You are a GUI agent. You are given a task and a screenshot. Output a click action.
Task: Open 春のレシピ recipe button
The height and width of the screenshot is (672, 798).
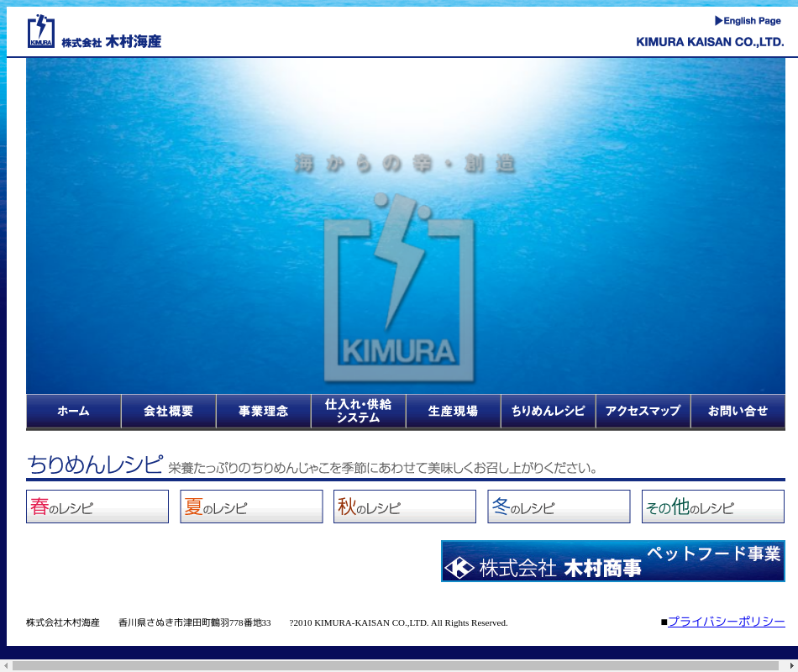coord(97,507)
